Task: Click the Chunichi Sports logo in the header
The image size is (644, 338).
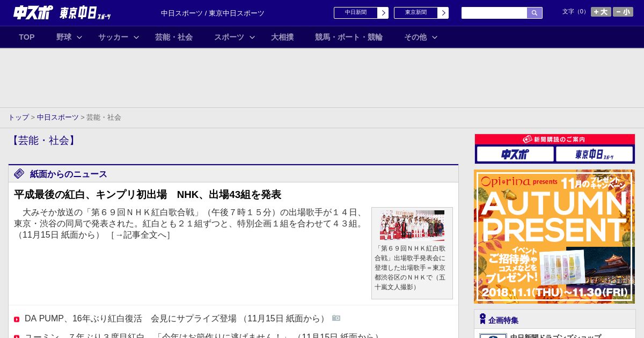Action: 33,12
